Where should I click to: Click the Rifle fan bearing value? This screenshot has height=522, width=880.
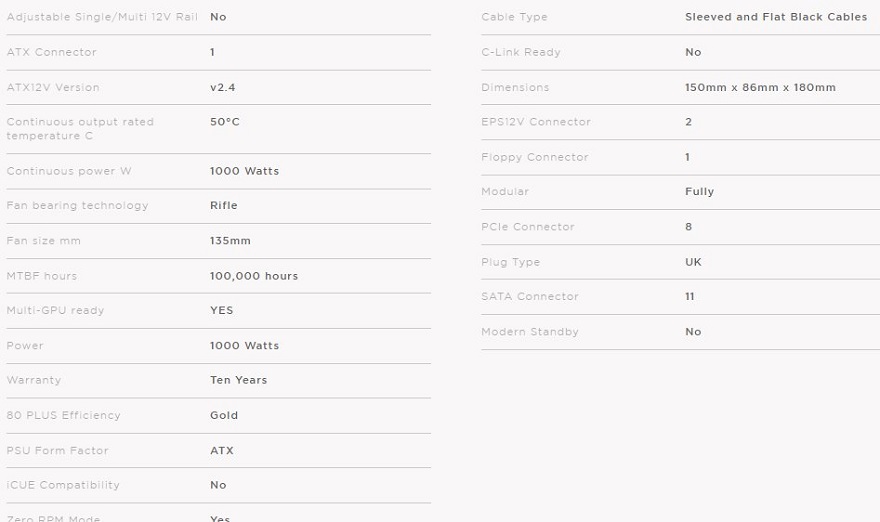point(223,205)
